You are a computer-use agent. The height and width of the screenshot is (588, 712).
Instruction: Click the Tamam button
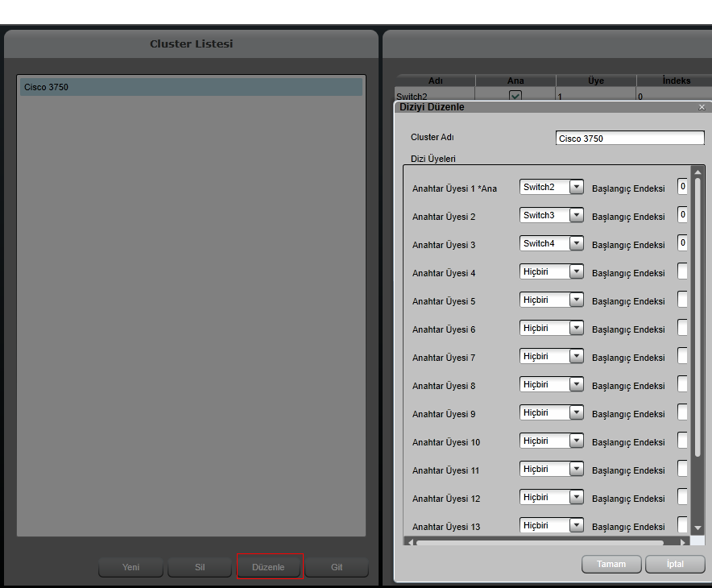click(611, 564)
